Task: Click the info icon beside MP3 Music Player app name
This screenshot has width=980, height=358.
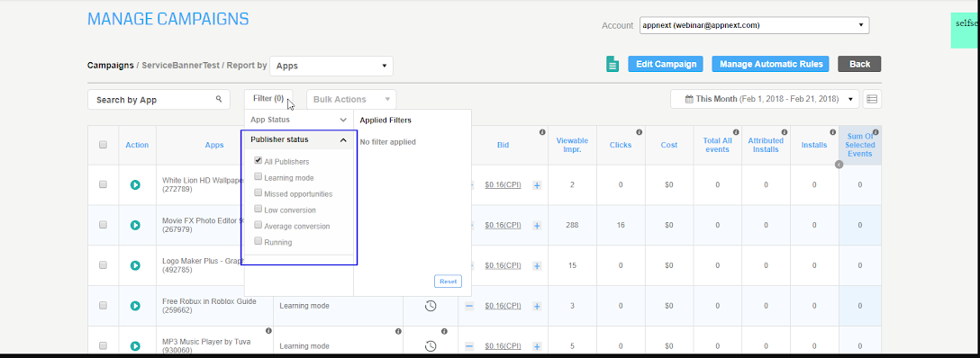Action: 268,331
